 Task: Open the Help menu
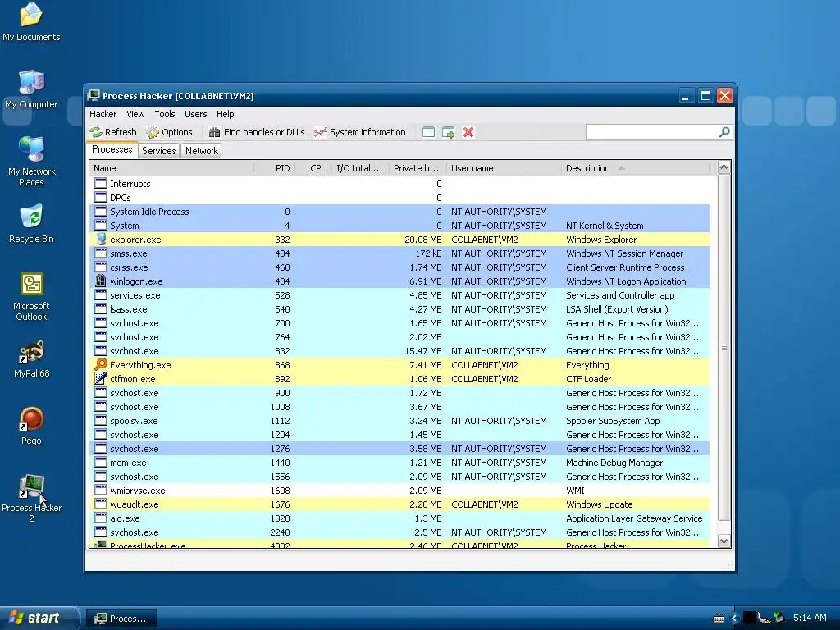pyautogui.click(x=225, y=114)
